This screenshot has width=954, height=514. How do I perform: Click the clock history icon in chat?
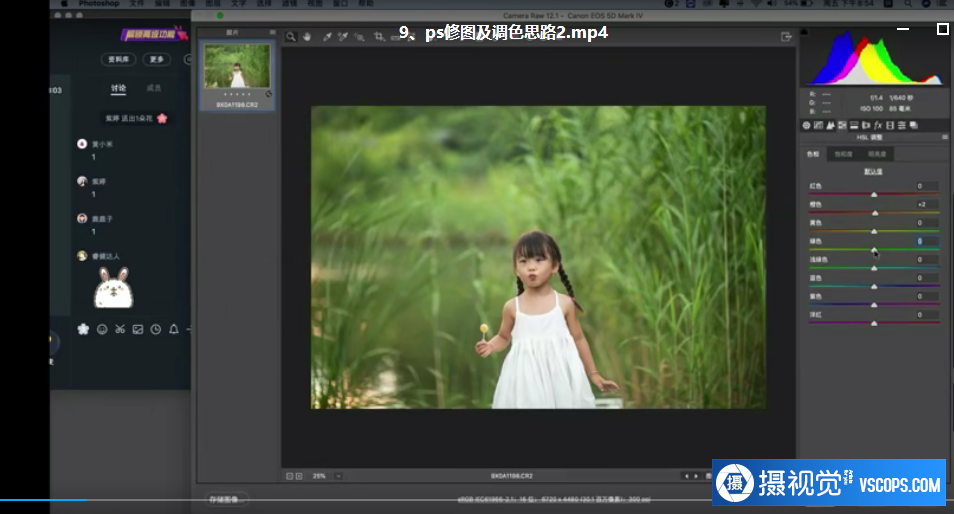pos(156,329)
